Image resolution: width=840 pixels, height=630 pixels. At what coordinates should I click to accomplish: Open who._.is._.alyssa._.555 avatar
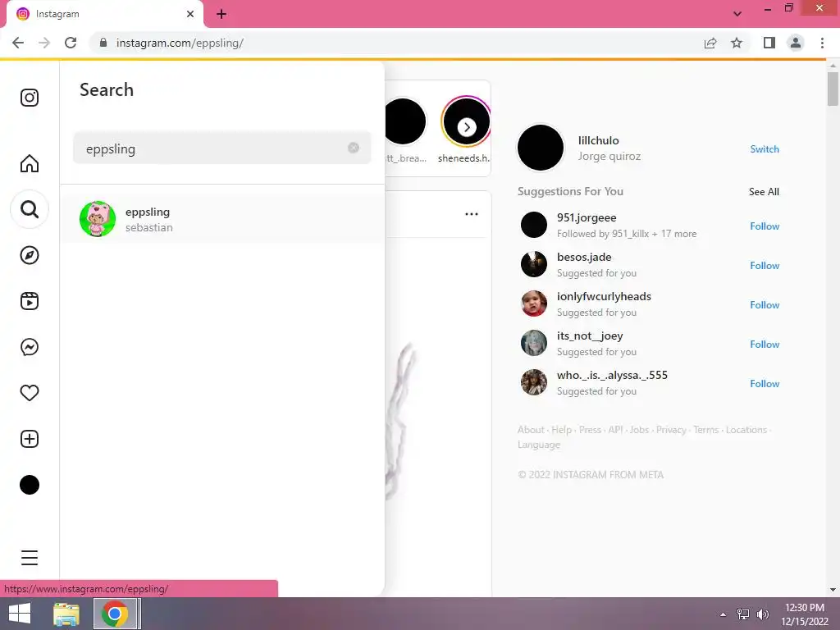534,382
